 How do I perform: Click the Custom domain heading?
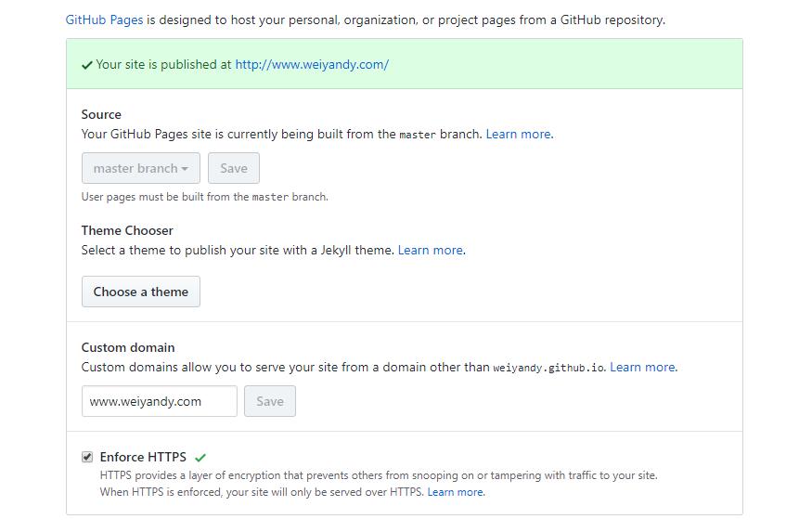pyautogui.click(x=128, y=347)
